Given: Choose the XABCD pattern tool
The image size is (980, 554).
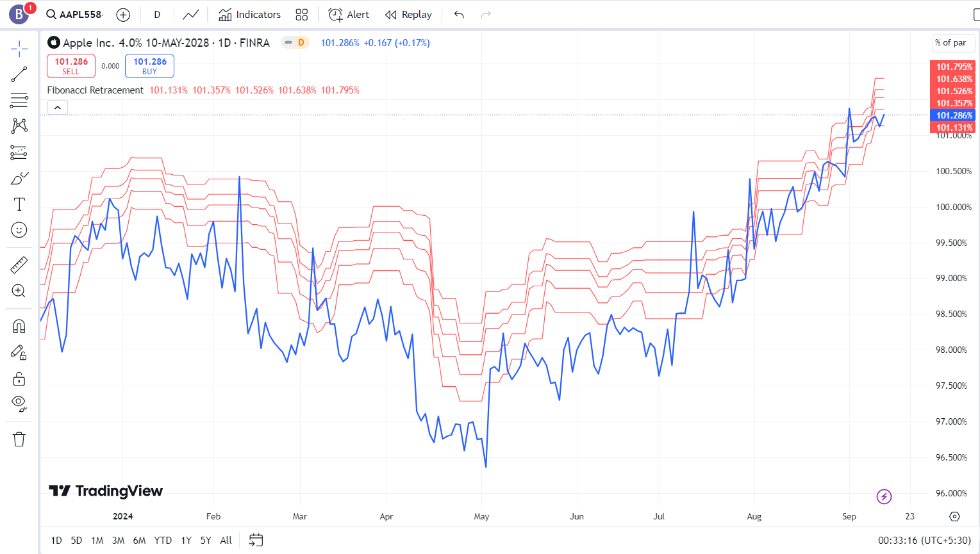Looking at the screenshot, I should pyautogui.click(x=19, y=126).
